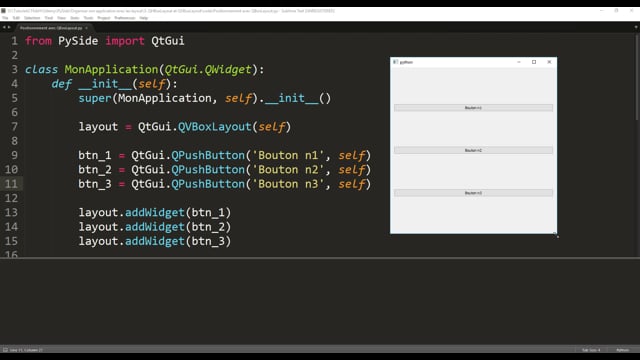The image size is (640, 360).
Task: Click 'addWidget' on line 13
Action: click(155, 213)
